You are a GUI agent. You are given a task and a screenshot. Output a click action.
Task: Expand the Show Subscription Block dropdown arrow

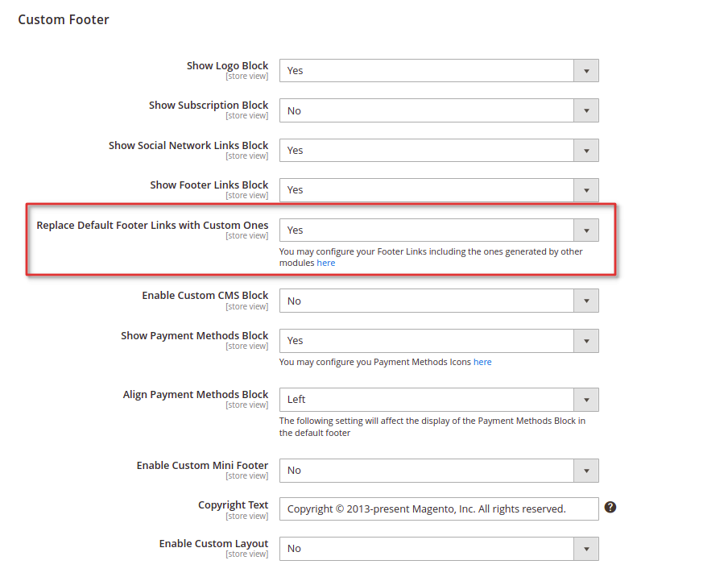[x=586, y=110]
